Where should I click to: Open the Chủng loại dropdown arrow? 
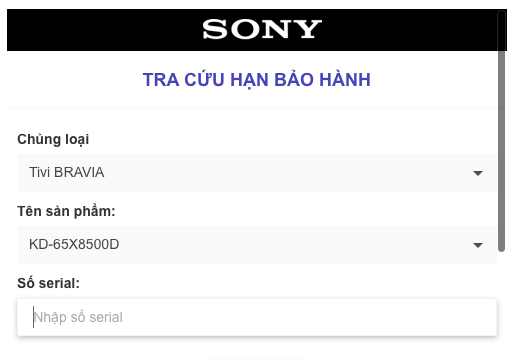pyautogui.click(x=478, y=173)
